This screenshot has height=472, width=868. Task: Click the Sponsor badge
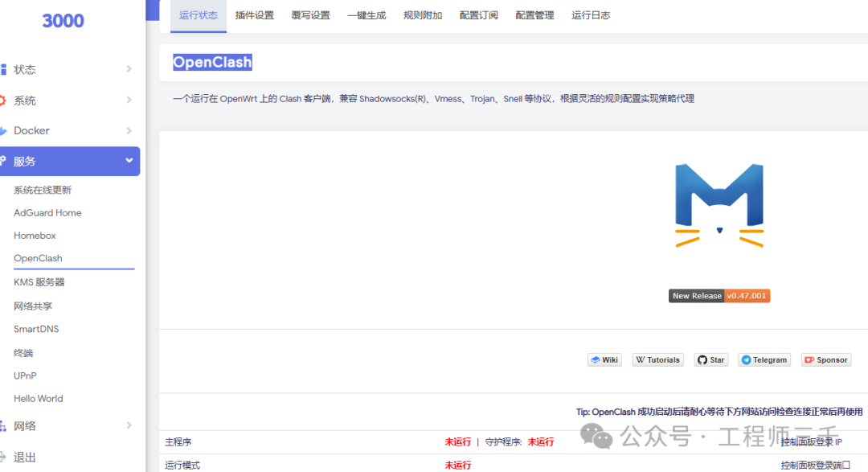click(x=826, y=360)
